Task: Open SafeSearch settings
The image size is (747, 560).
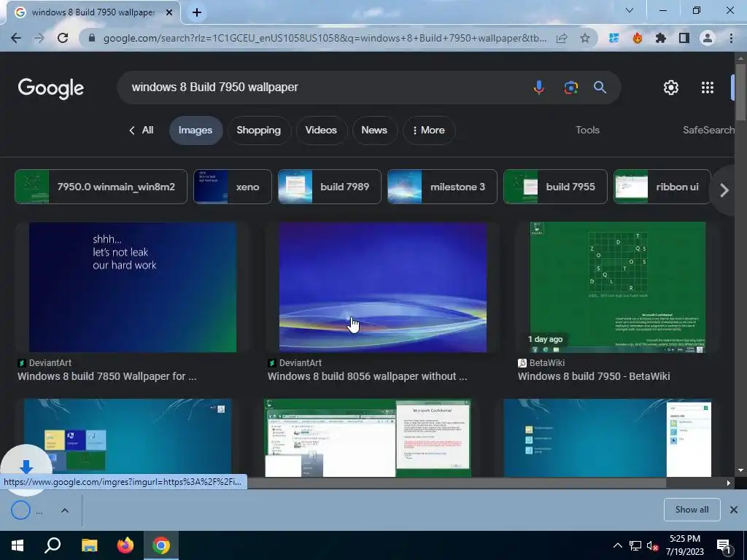Action: (708, 130)
